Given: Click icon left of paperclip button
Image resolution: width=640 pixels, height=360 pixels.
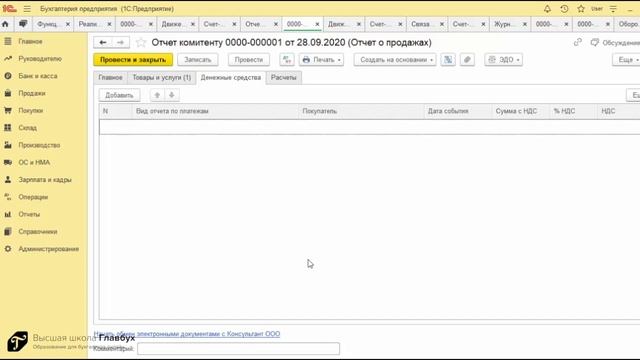Looking at the screenshot, I should click(x=448, y=60).
